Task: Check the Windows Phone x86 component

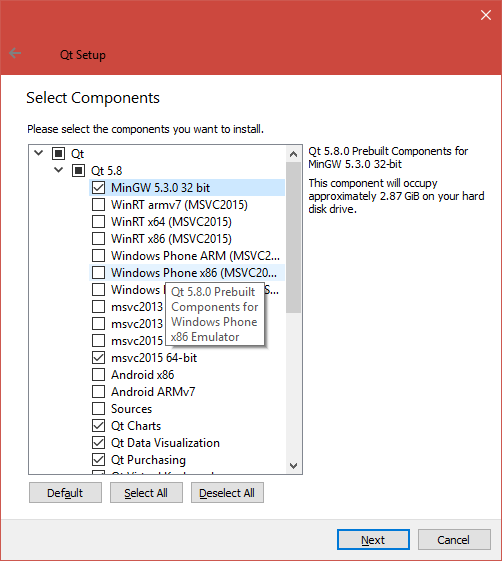Action: tap(98, 273)
